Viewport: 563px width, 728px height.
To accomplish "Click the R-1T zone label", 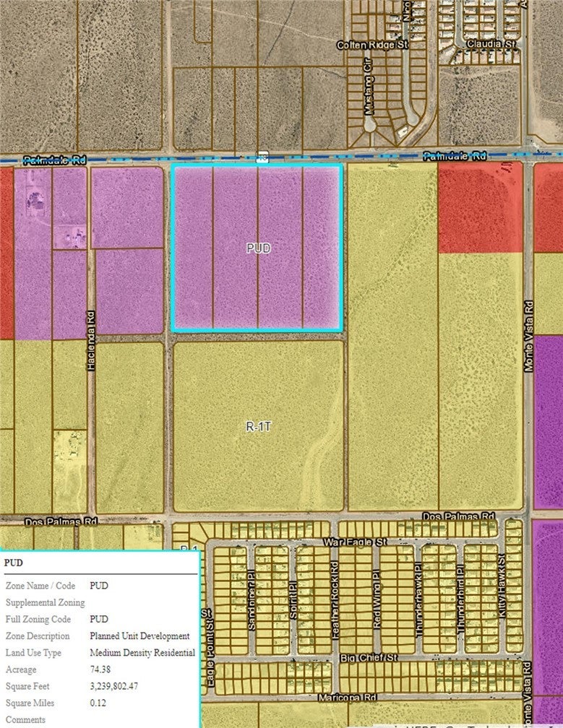I will (258, 427).
